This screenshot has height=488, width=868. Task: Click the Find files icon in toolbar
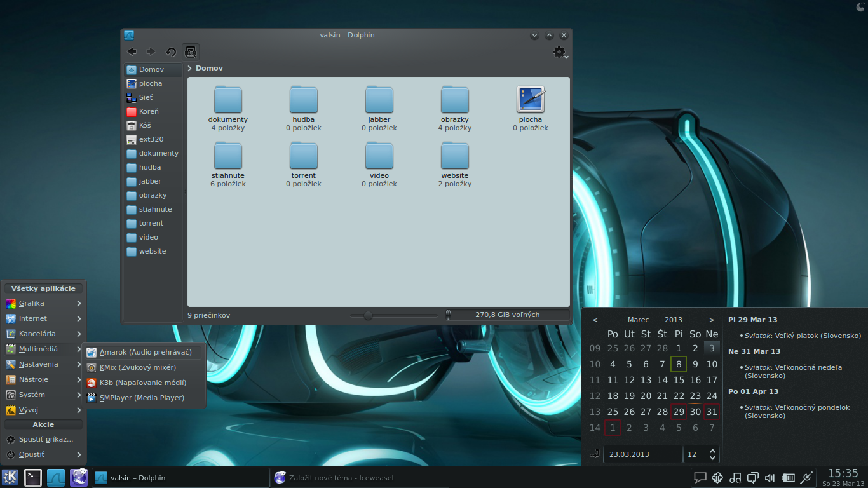click(191, 52)
